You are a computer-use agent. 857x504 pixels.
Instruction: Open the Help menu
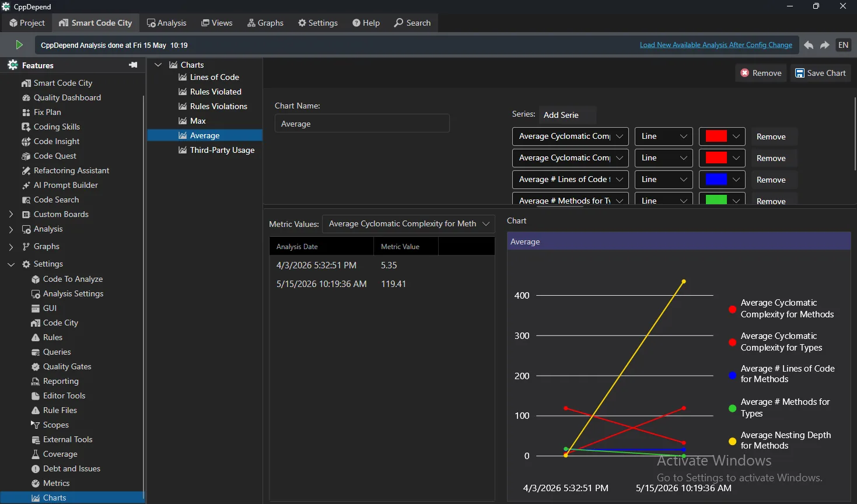(366, 23)
